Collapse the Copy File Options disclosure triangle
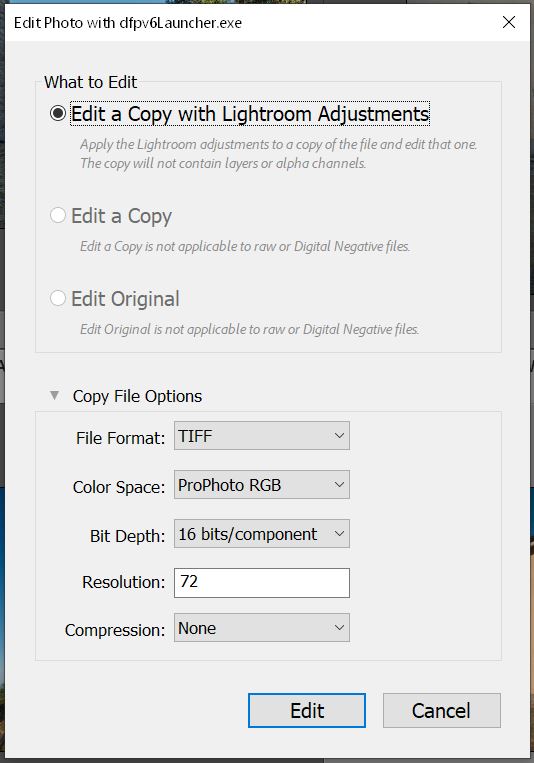 coord(55,396)
